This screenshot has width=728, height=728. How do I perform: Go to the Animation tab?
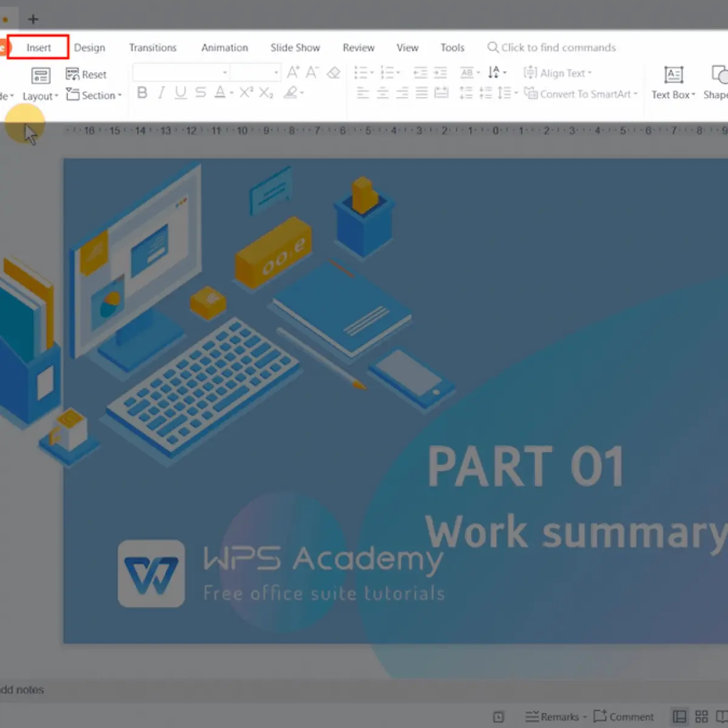coord(224,48)
